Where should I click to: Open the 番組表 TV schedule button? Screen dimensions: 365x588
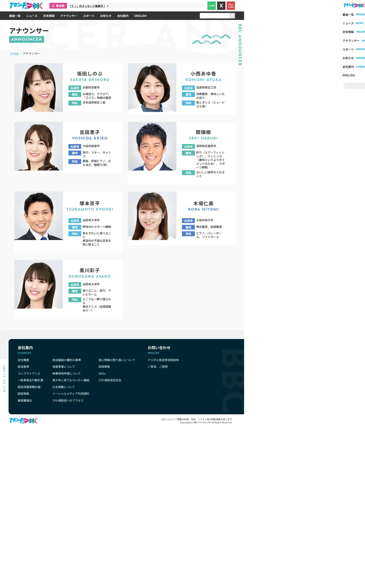[58, 6]
